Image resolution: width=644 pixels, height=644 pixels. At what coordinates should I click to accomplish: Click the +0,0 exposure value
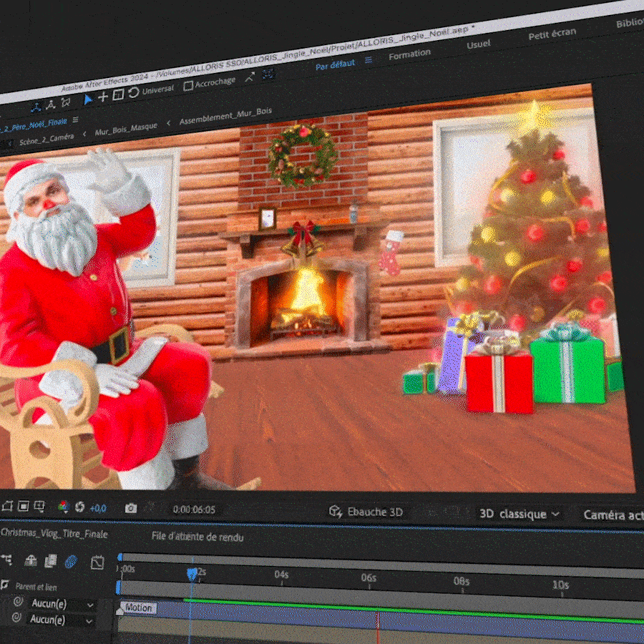click(x=97, y=508)
